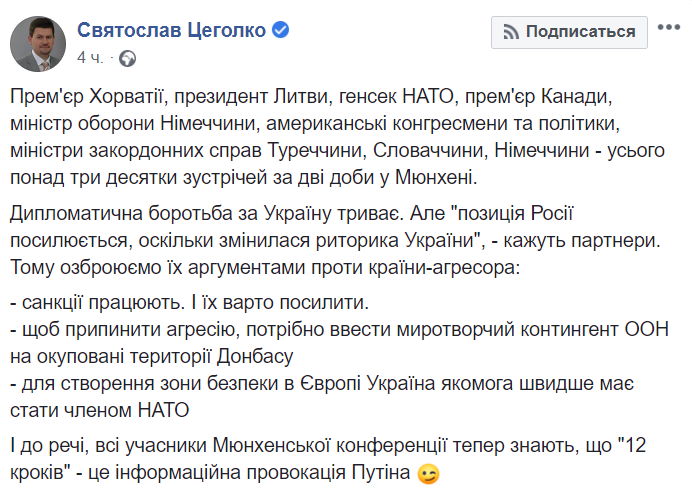Click the closing paragraph starting 'І до речі'
Screen dimensions: 692x491
click(x=328, y=459)
